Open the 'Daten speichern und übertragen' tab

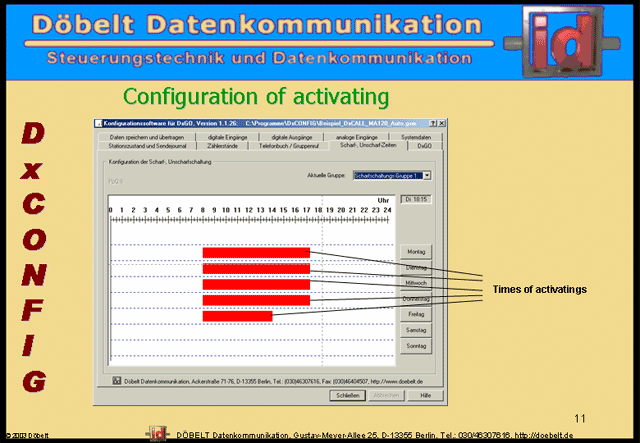click(x=147, y=137)
